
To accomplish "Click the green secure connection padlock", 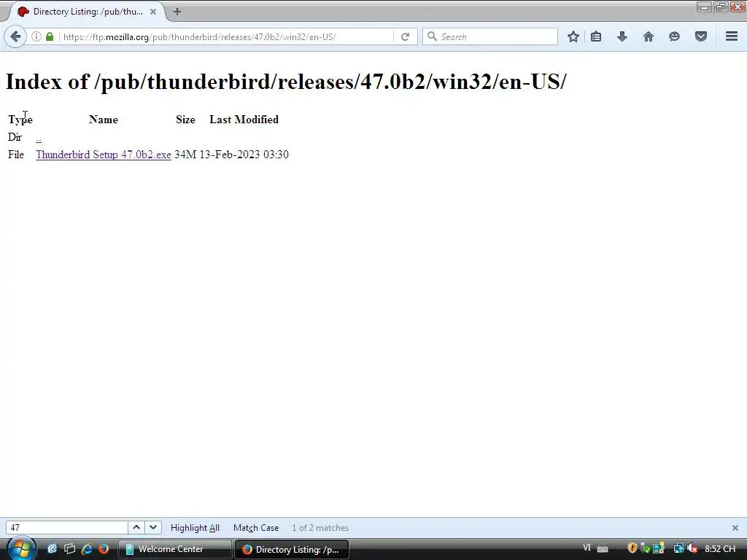I will (50, 36).
